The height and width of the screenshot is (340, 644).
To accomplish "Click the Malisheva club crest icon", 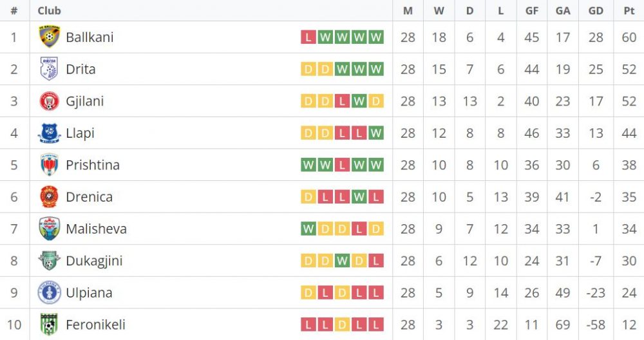I will [49, 229].
